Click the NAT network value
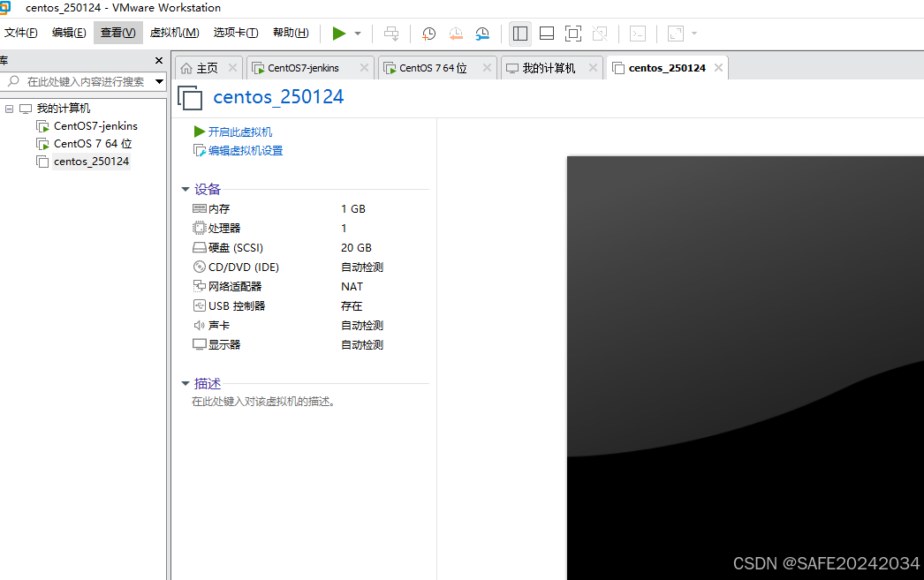924x580 pixels. (x=352, y=287)
